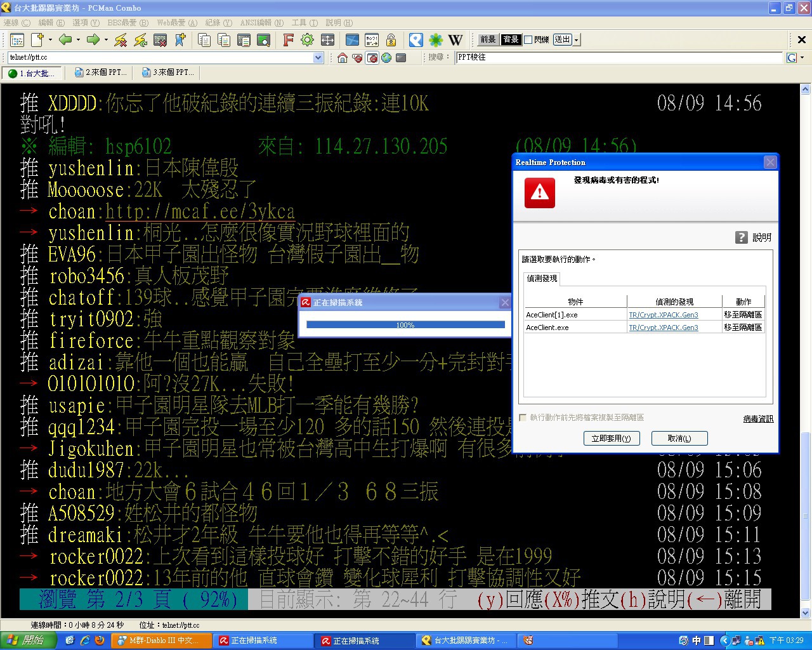
Task: Expand the forward arrow history dropdown
Action: coord(106,40)
